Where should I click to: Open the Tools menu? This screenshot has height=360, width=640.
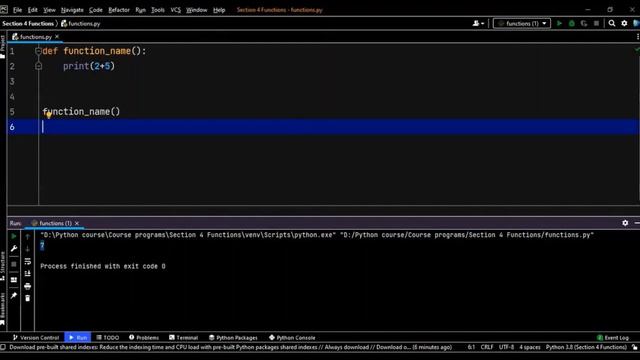click(158, 10)
